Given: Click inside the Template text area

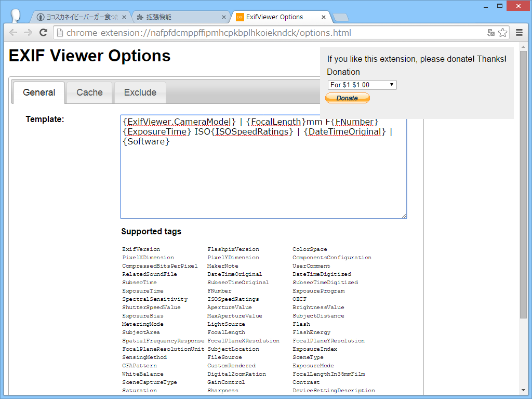Looking at the screenshot, I should (263, 167).
